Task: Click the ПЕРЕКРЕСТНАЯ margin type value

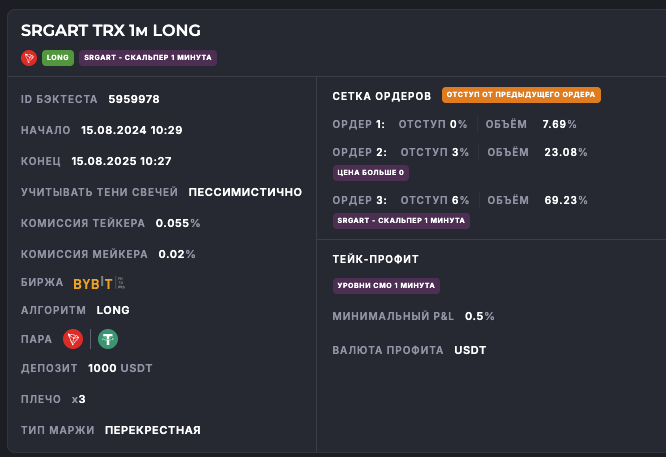Action: tap(153, 430)
